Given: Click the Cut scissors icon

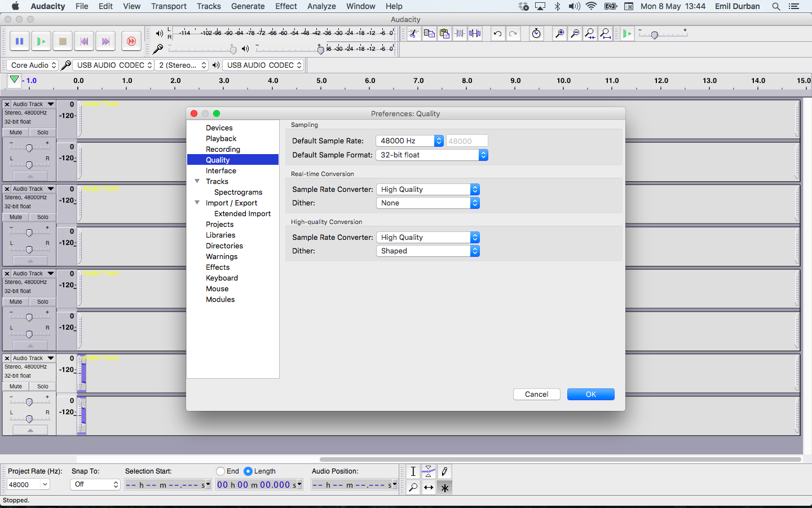Looking at the screenshot, I should click(413, 33).
